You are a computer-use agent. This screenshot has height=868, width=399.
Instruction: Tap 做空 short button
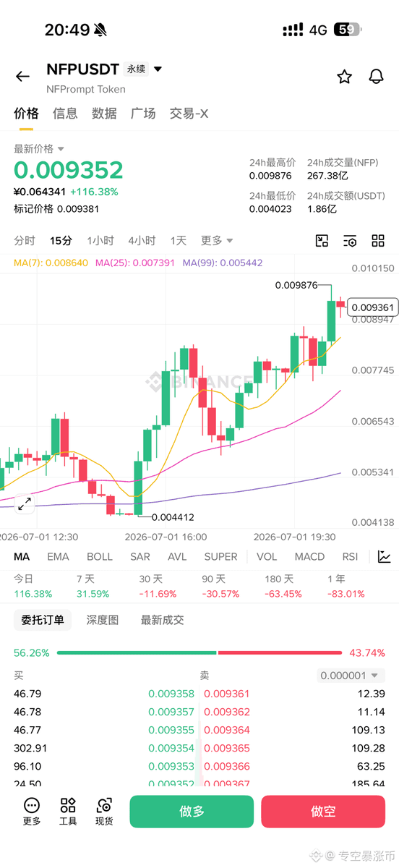coord(323,812)
